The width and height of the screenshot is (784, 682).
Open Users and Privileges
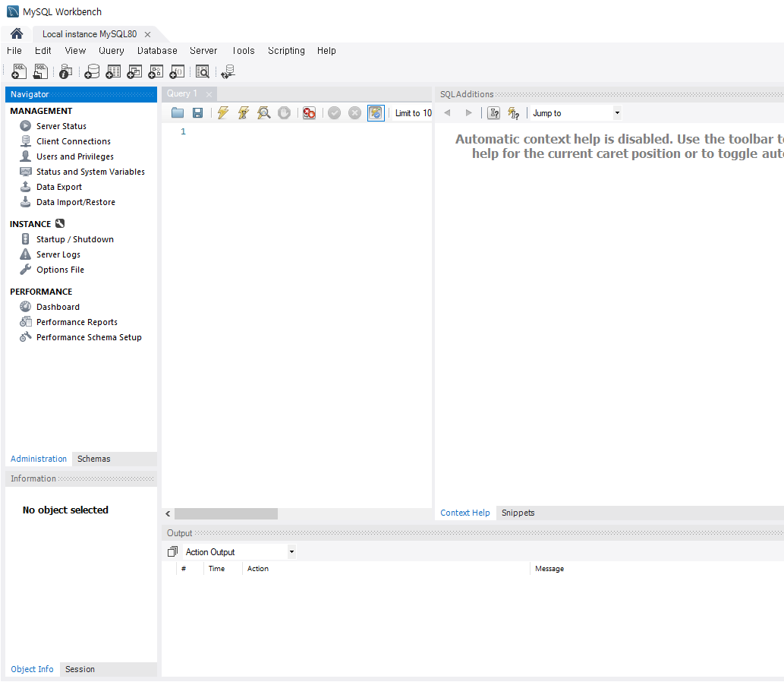point(75,156)
